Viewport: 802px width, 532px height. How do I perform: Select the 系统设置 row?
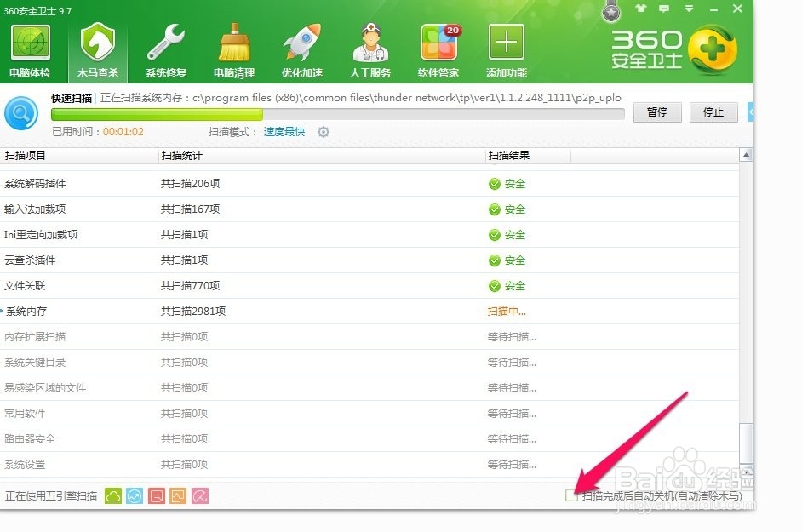click(x=369, y=465)
